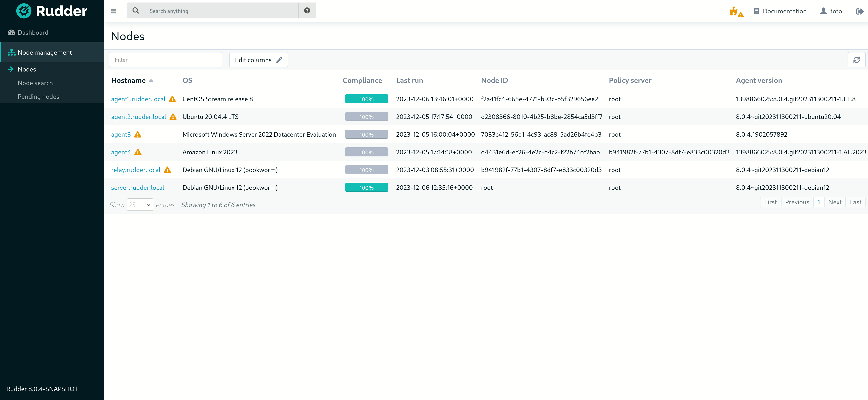Sort by Last run column header
Viewport: 868px width, 400px height.
pyautogui.click(x=409, y=80)
